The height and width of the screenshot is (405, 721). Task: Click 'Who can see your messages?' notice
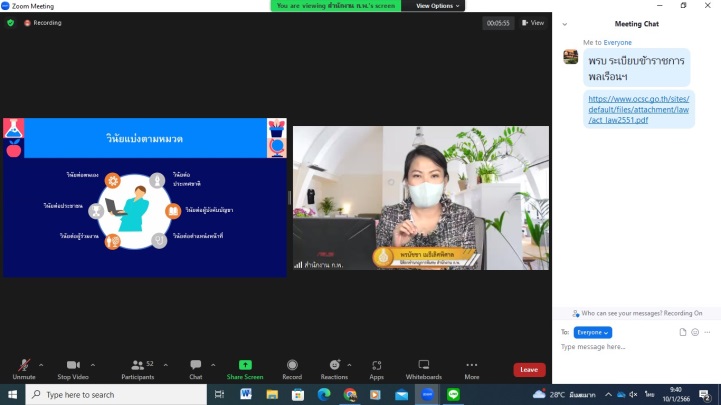[x=636, y=313]
